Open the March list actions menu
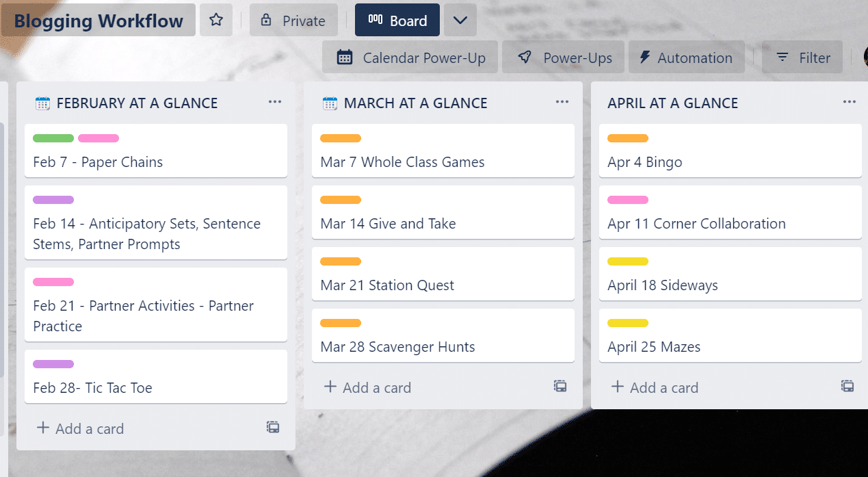868x477 pixels. tap(562, 102)
